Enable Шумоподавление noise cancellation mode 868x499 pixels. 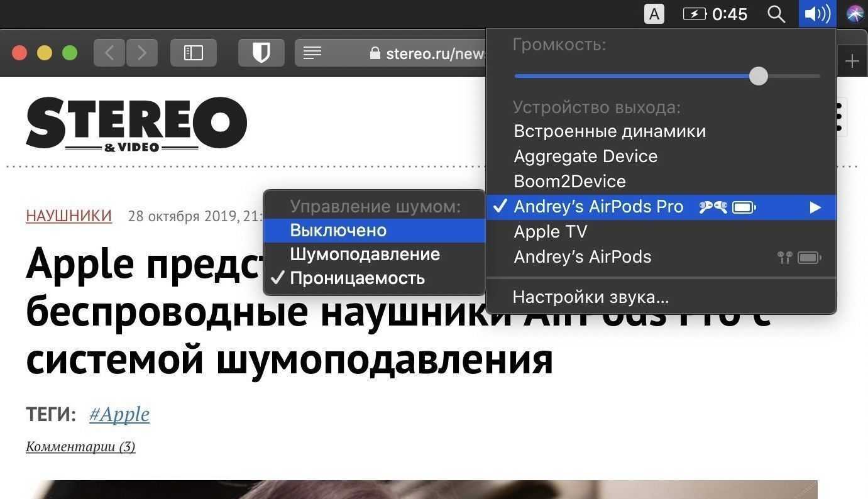click(365, 255)
